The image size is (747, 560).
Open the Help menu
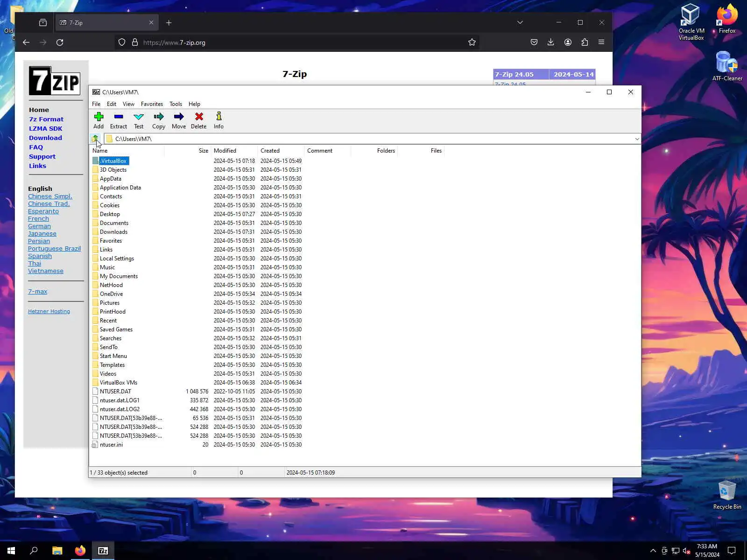click(x=194, y=104)
